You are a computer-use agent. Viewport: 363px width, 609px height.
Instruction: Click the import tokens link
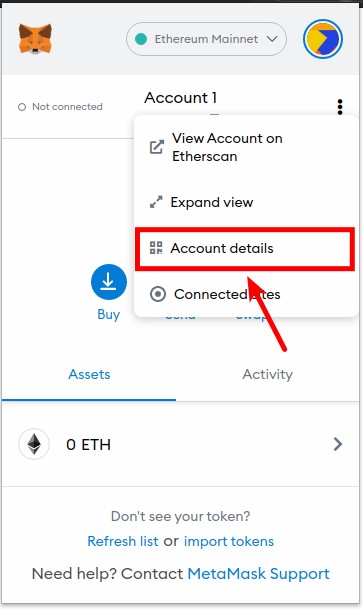[x=229, y=541]
